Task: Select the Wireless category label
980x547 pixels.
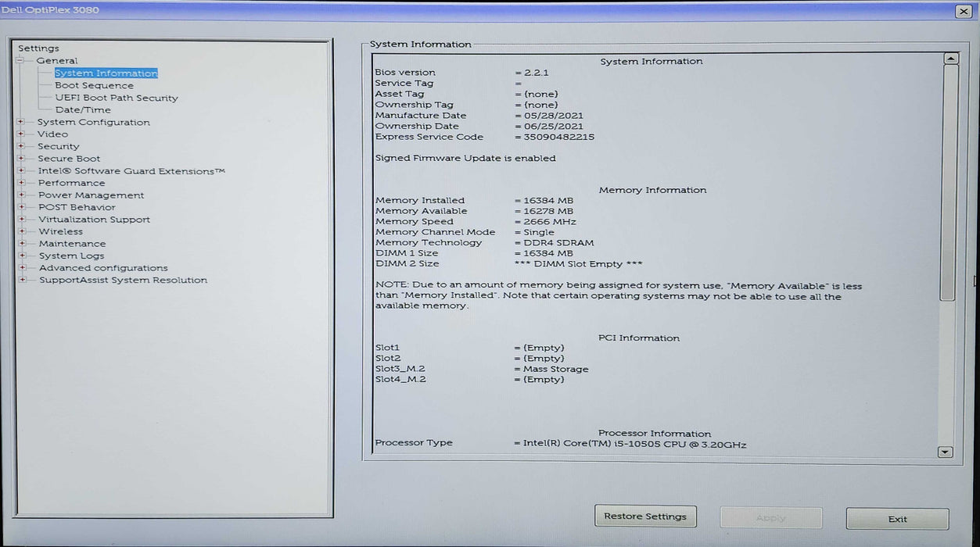Action: coord(60,231)
